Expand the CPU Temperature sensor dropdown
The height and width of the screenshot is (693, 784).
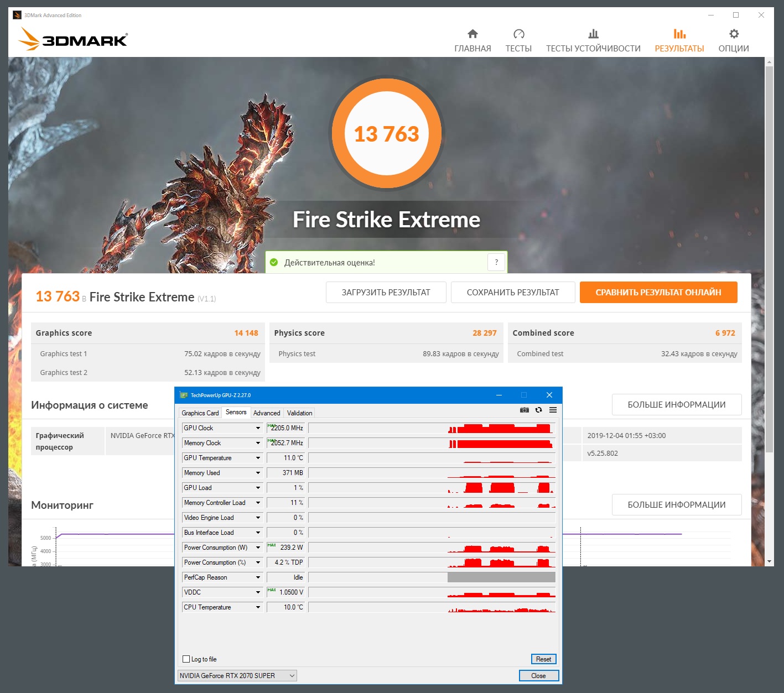(x=258, y=607)
